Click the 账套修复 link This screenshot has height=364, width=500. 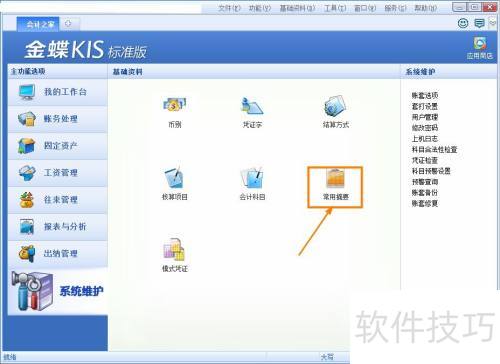[425, 203]
